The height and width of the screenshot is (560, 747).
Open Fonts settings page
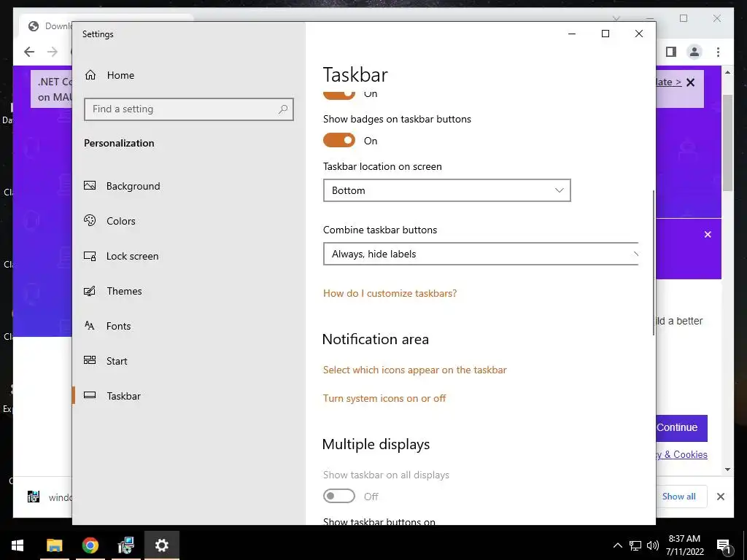(x=107, y=326)
